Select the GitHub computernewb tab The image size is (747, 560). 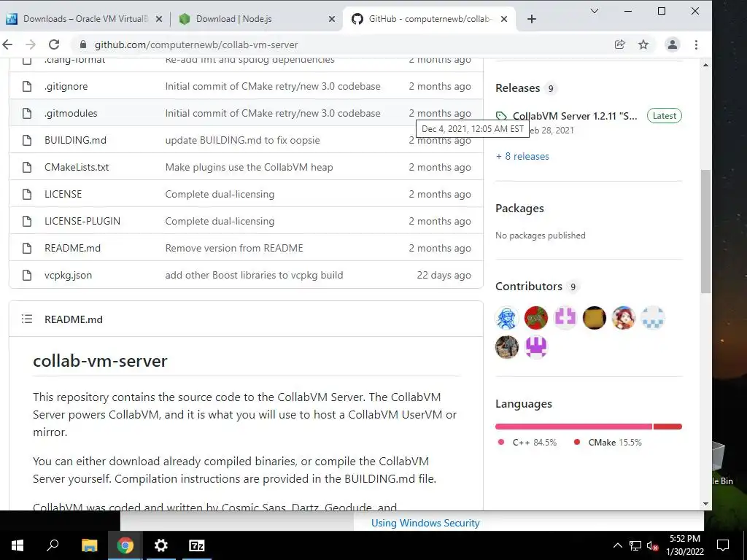point(429,18)
